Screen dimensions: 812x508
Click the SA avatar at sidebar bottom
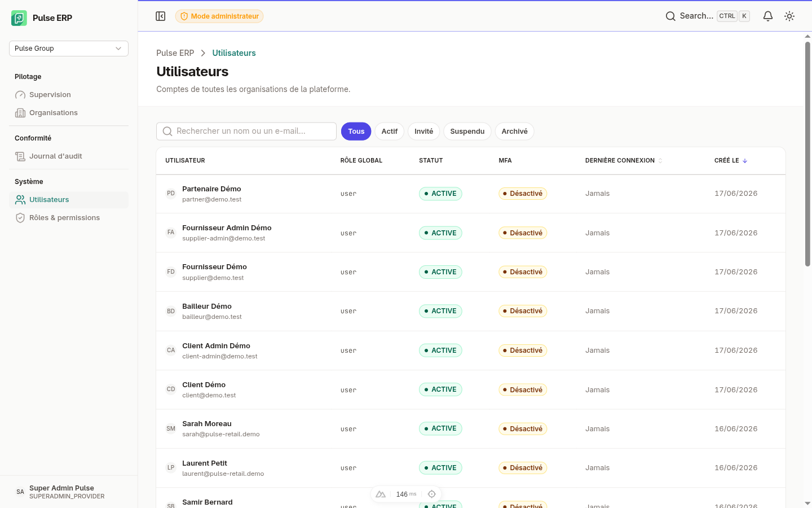coord(20,492)
